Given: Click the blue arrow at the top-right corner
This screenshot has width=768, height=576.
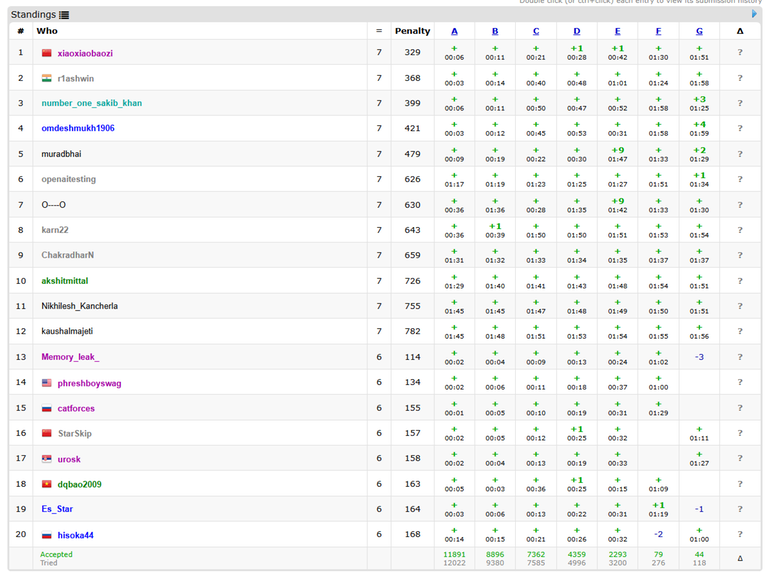Looking at the screenshot, I should point(754,15).
